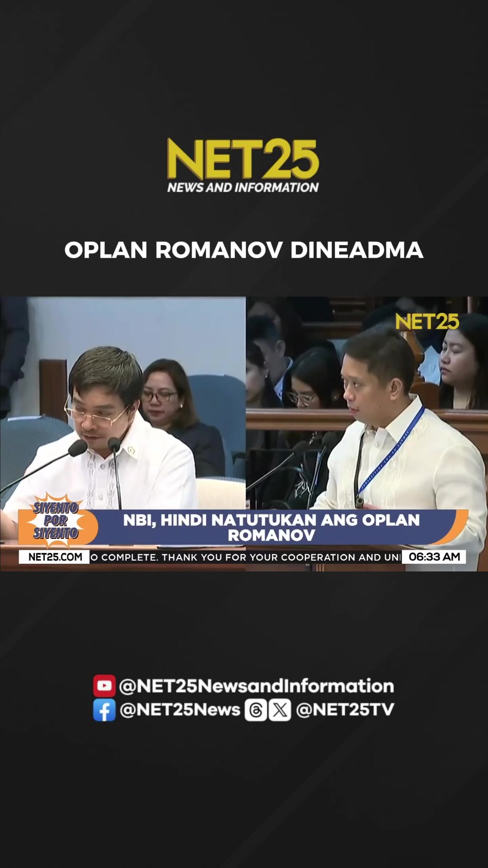The height and width of the screenshot is (868, 488).
Task: Click the large NET25 News and Information logo
Action: click(243, 165)
